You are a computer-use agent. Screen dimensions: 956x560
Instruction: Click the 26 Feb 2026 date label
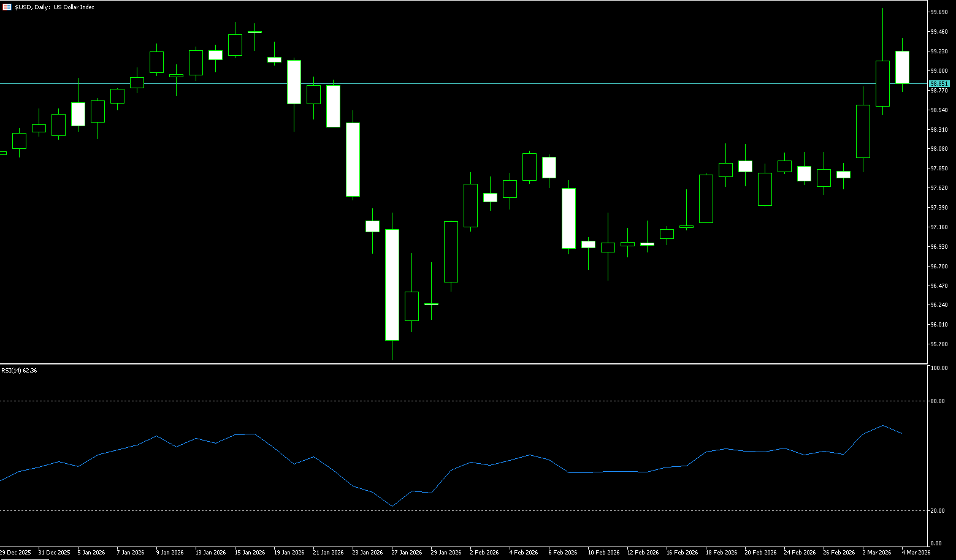(x=839, y=553)
